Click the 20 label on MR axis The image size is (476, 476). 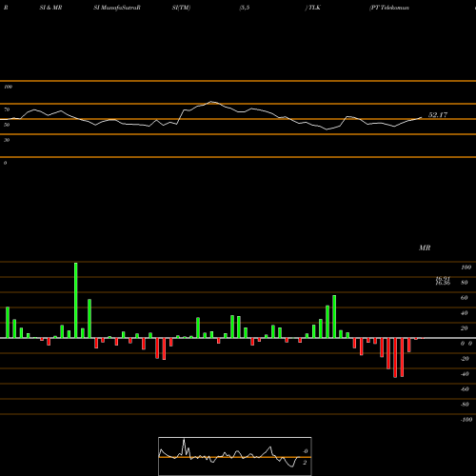point(465,328)
